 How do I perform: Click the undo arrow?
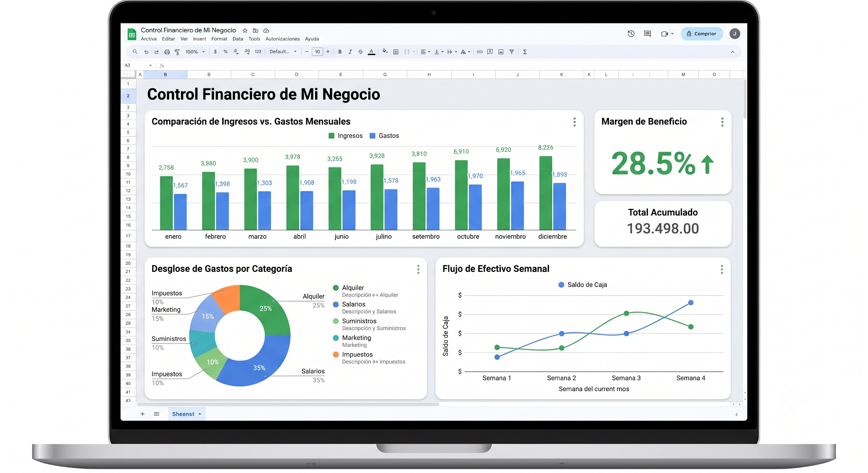point(146,52)
